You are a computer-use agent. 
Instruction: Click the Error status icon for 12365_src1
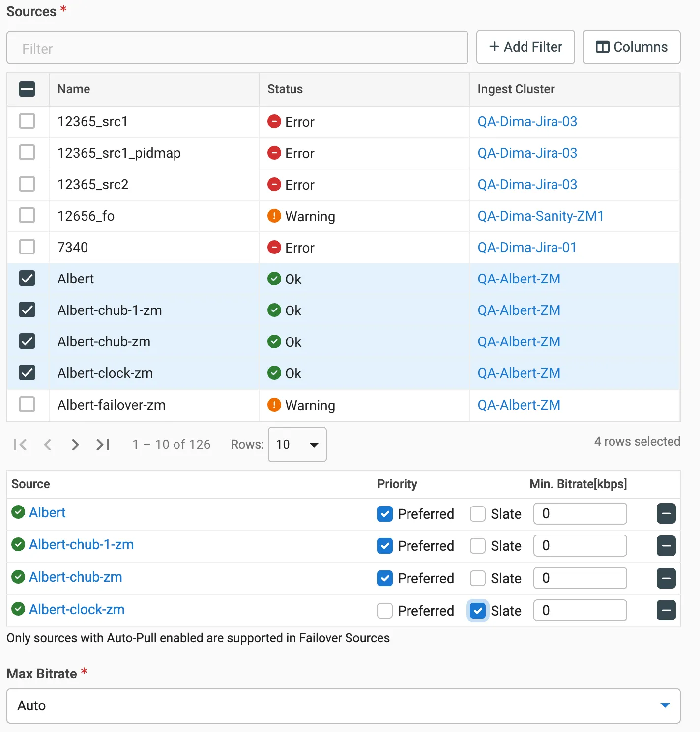(274, 121)
